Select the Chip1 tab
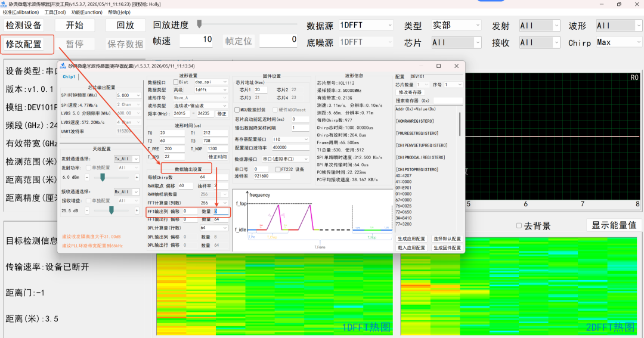 click(x=69, y=77)
